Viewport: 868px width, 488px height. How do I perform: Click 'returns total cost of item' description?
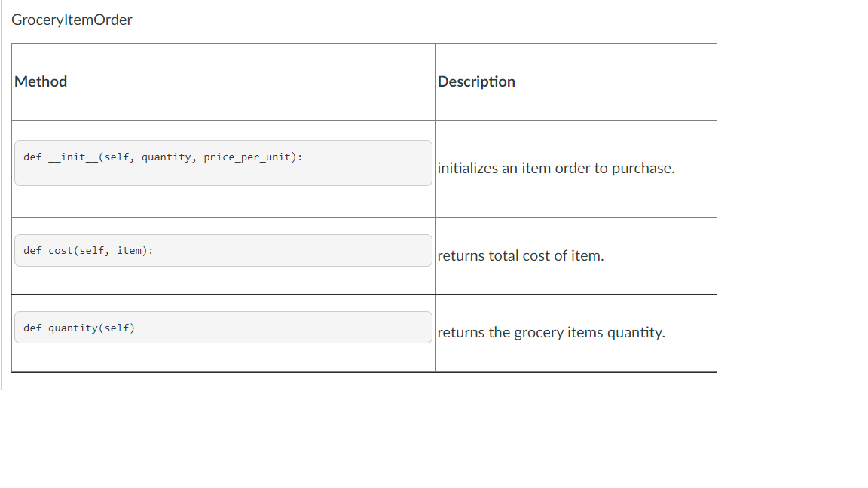click(521, 255)
